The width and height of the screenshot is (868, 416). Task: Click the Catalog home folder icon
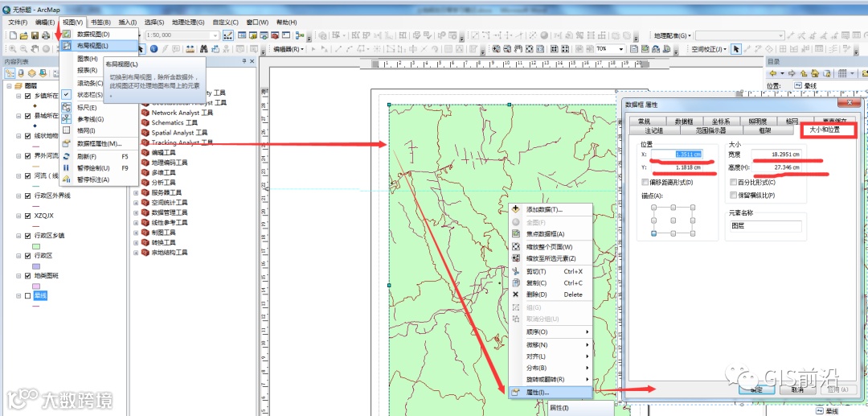click(x=814, y=73)
